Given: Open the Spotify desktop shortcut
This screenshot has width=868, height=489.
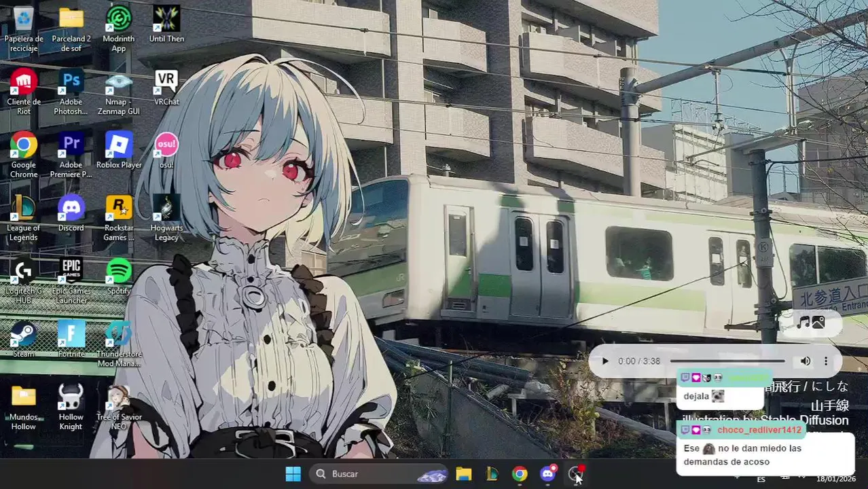Looking at the screenshot, I should tap(119, 276).
